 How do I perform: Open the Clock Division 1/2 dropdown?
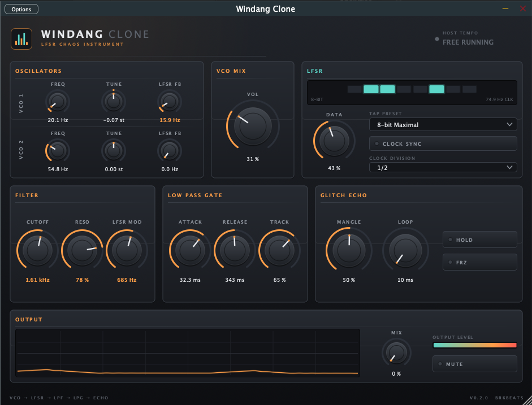(443, 167)
